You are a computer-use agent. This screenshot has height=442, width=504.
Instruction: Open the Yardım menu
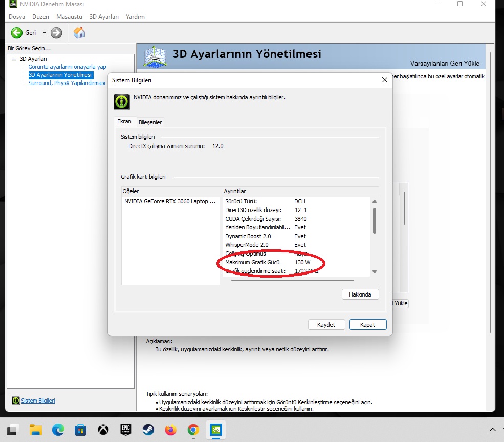135,17
